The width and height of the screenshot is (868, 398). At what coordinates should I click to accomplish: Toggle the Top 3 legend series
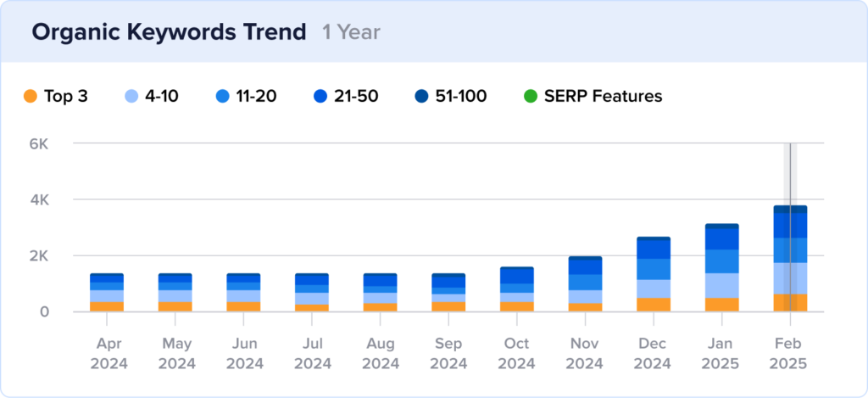[x=56, y=97]
